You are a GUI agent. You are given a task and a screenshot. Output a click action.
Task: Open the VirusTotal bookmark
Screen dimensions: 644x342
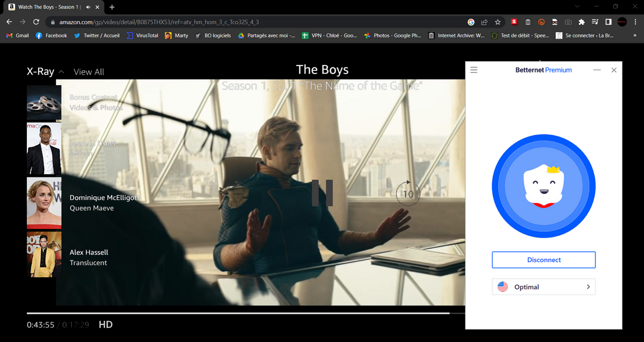coord(142,35)
